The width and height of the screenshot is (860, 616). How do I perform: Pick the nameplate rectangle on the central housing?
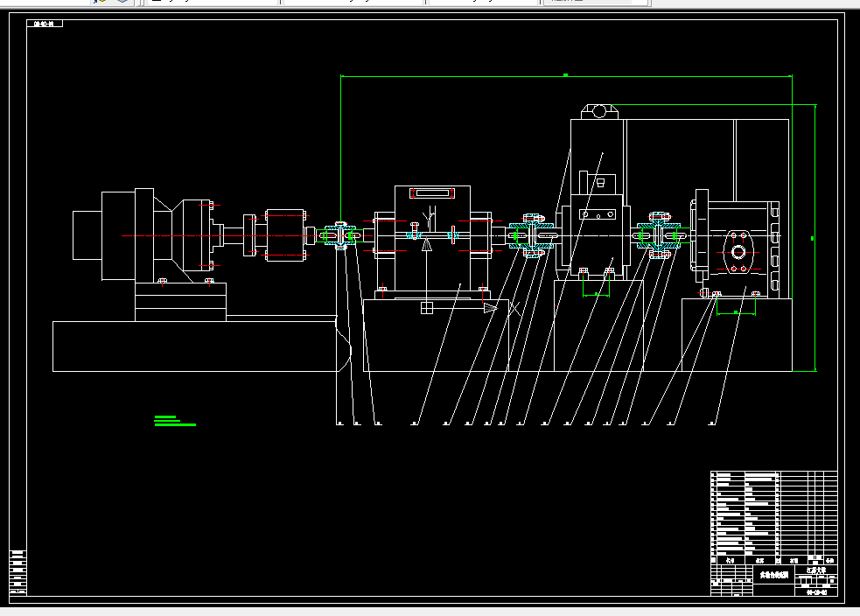[x=432, y=193]
